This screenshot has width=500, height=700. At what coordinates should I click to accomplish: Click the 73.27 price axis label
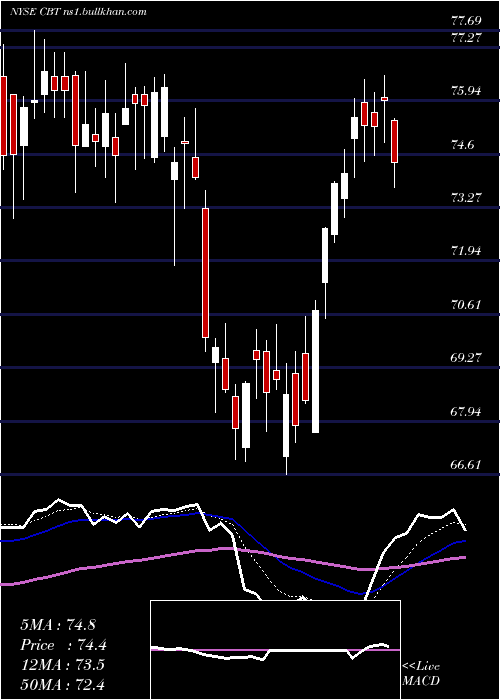[466, 198]
